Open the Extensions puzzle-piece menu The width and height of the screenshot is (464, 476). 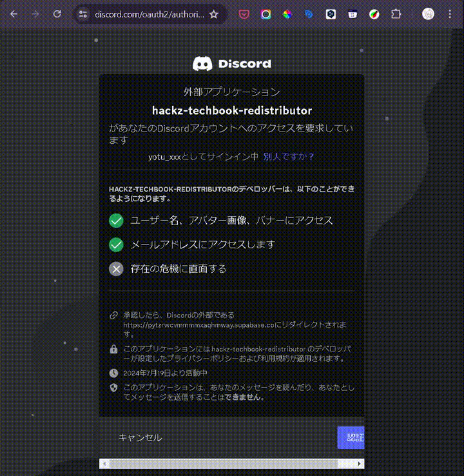396,14
